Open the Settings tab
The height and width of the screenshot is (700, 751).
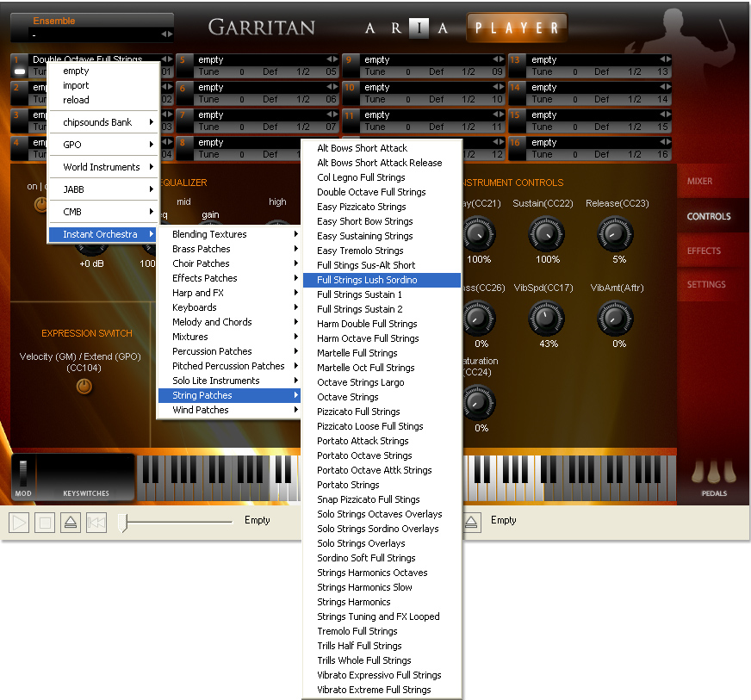click(x=706, y=284)
